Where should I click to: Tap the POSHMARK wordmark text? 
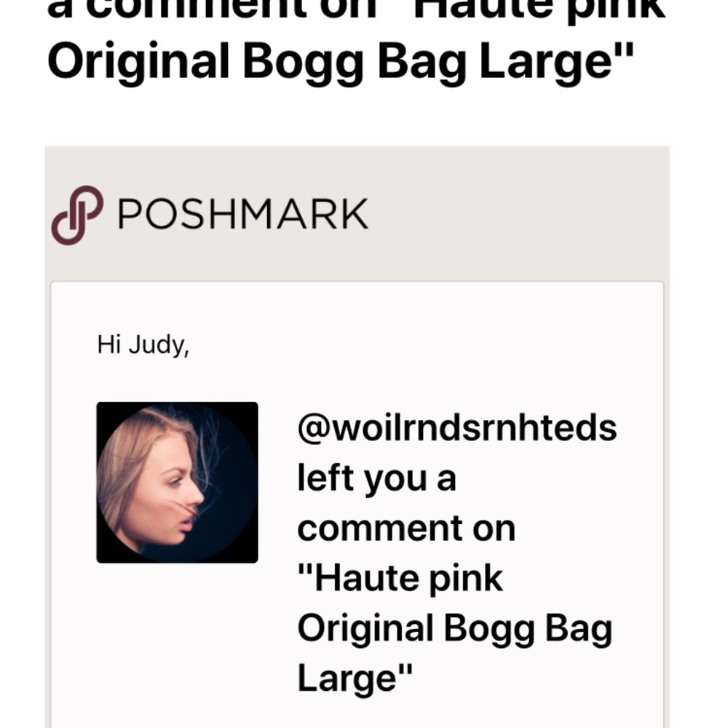243,214
